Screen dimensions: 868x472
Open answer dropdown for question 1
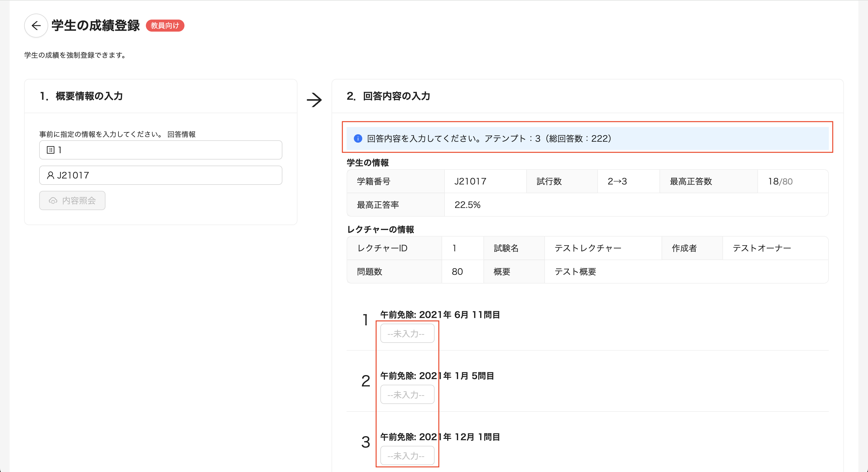[407, 334]
